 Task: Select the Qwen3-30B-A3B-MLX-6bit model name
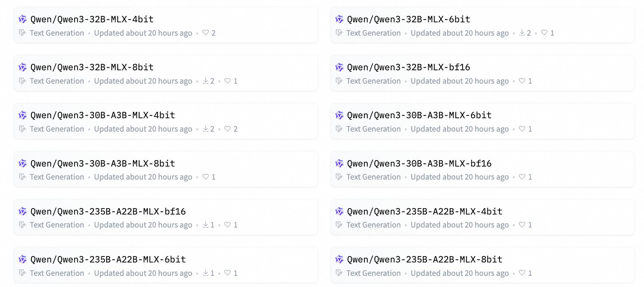pyautogui.click(x=419, y=115)
